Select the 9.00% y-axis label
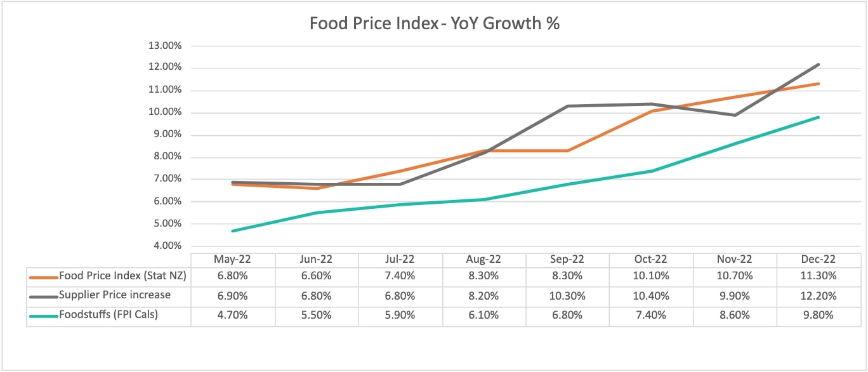Screen dimensions: 868x372 (165, 135)
